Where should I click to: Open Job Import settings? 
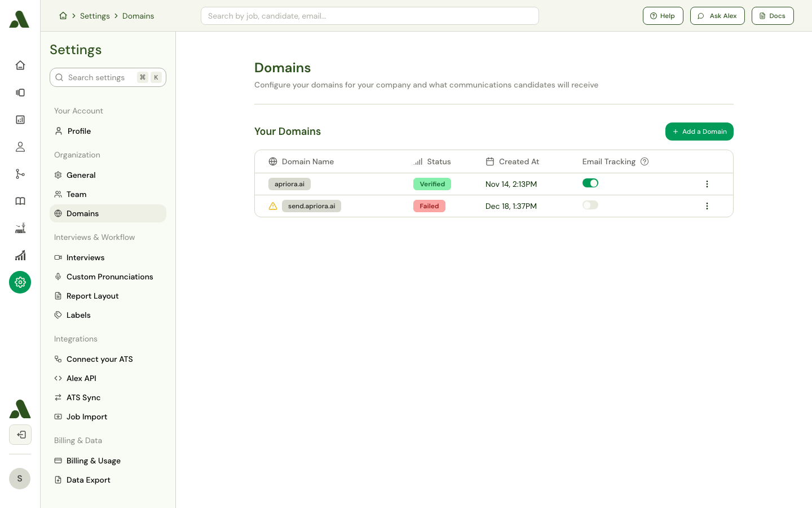click(x=108, y=417)
